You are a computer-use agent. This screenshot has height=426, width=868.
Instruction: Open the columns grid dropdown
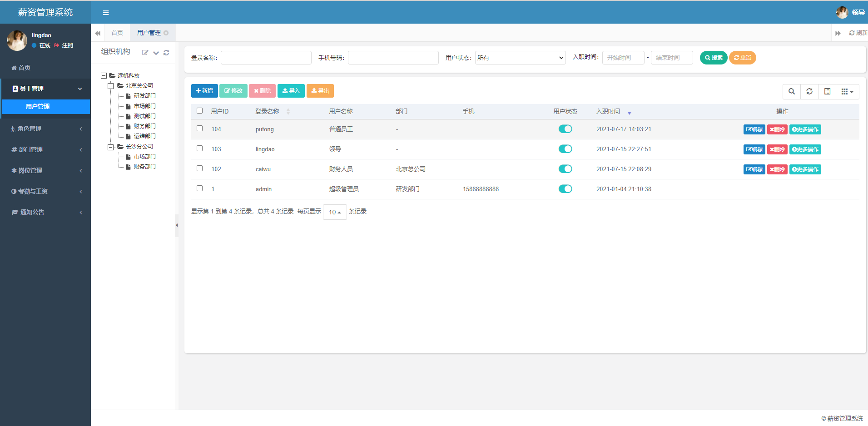tap(847, 91)
